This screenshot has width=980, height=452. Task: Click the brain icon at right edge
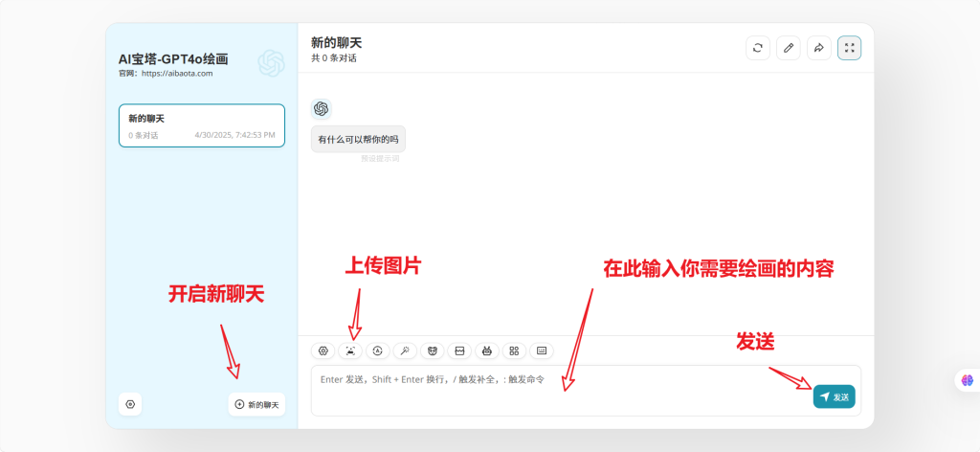pos(968,380)
